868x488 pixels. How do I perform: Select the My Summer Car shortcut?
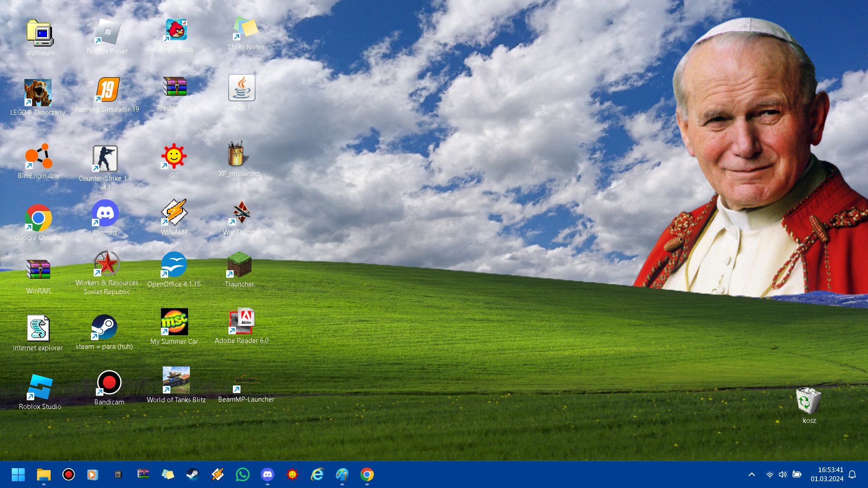[174, 322]
